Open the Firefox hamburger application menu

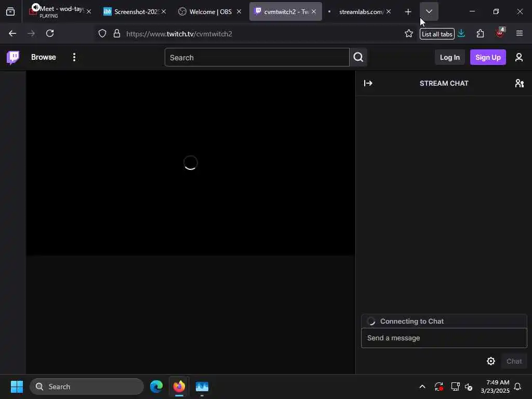coord(520,33)
